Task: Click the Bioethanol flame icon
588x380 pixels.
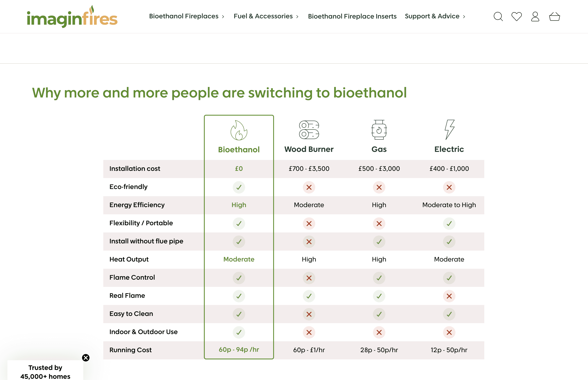Action: coord(239,130)
